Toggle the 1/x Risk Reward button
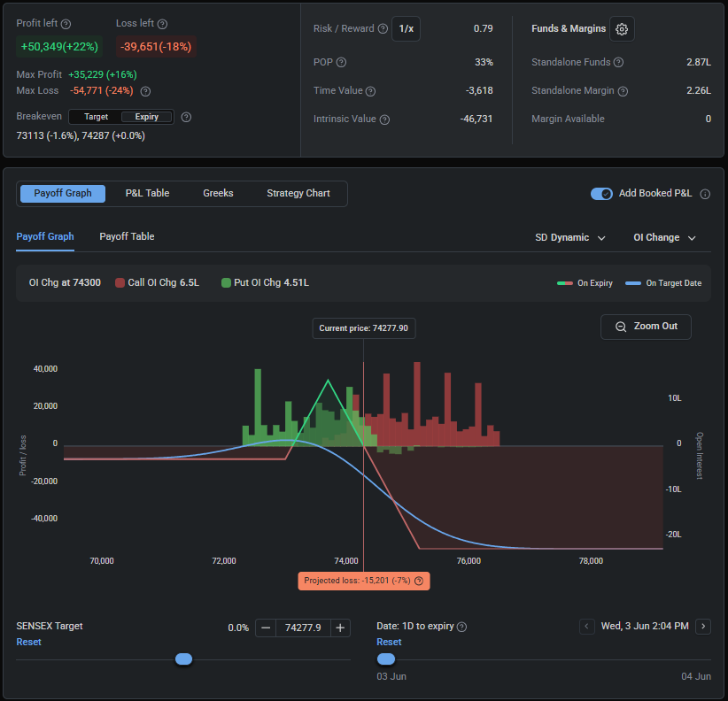Image resolution: width=728 pixels, height=701 pixels. (406, 28)
